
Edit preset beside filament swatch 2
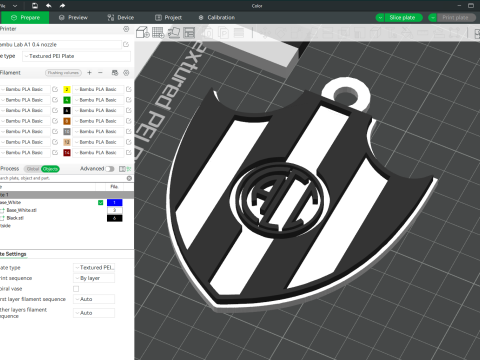pos(55,89)
